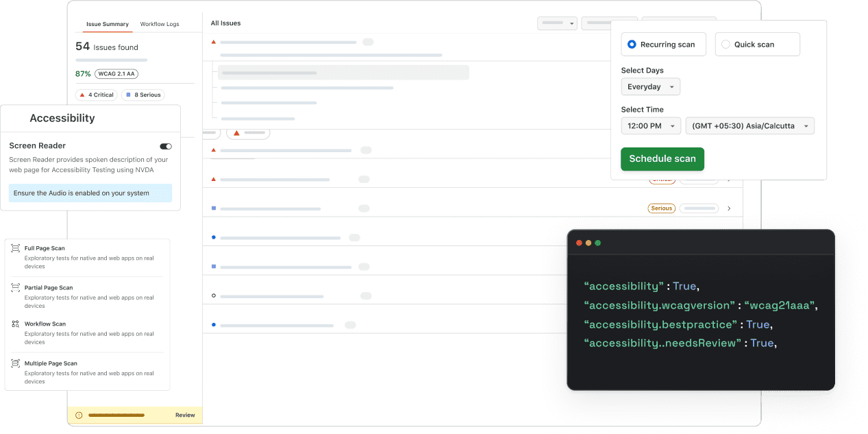Click the Accessibility panel heading

(x=62, y=119)
